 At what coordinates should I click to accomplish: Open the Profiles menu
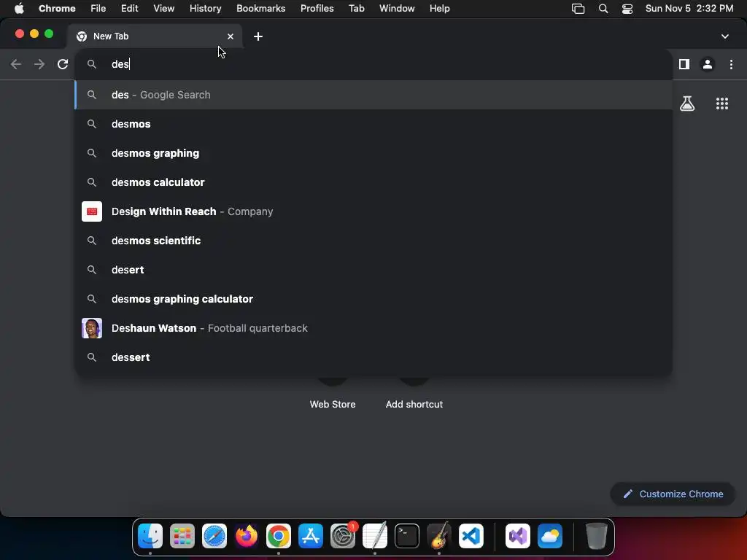click(x=317, y=9)
